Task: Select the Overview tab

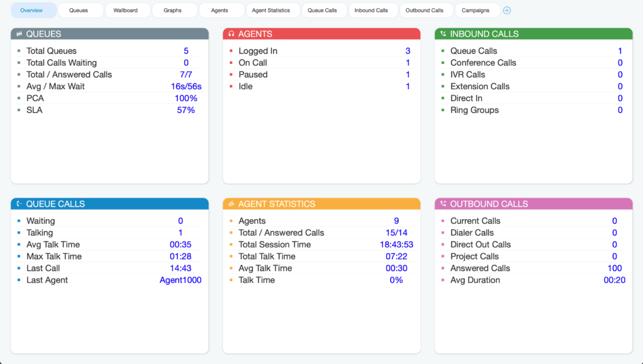Action: 31,10
